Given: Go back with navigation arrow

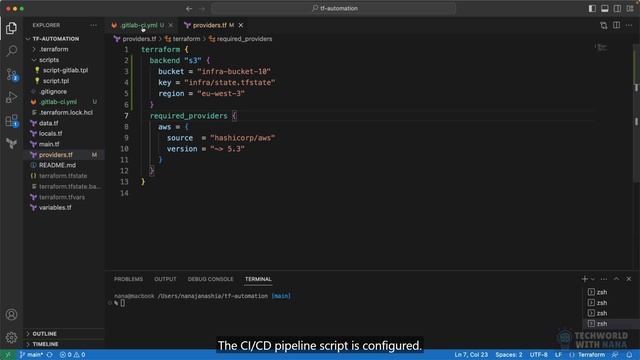Looking at the screenshot, I should (x=189, y=9).
